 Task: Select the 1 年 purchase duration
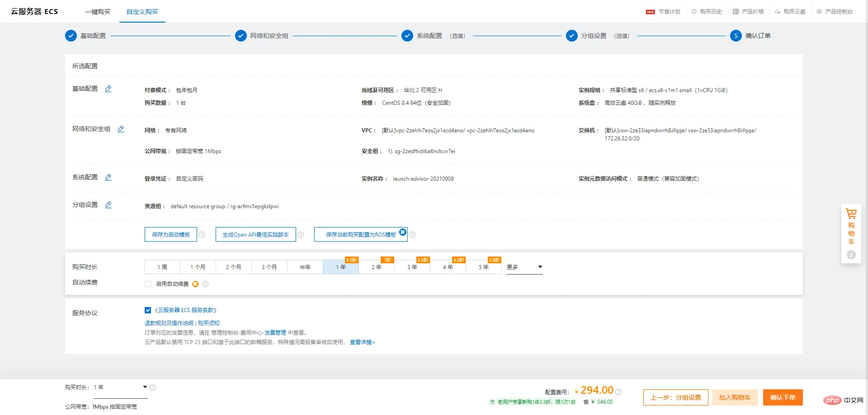341,267
